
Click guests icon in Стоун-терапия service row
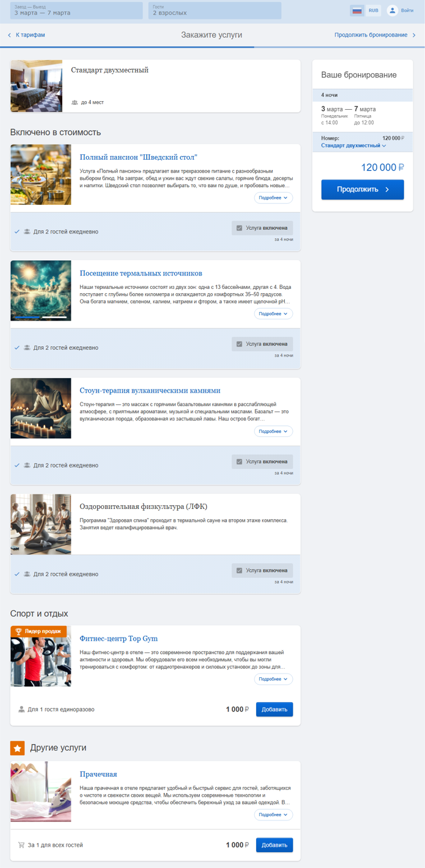(x=27, y=466)
